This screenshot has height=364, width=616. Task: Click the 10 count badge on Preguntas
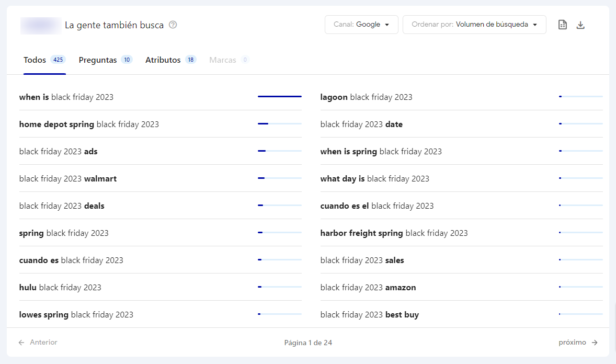[x=127, y=60]
